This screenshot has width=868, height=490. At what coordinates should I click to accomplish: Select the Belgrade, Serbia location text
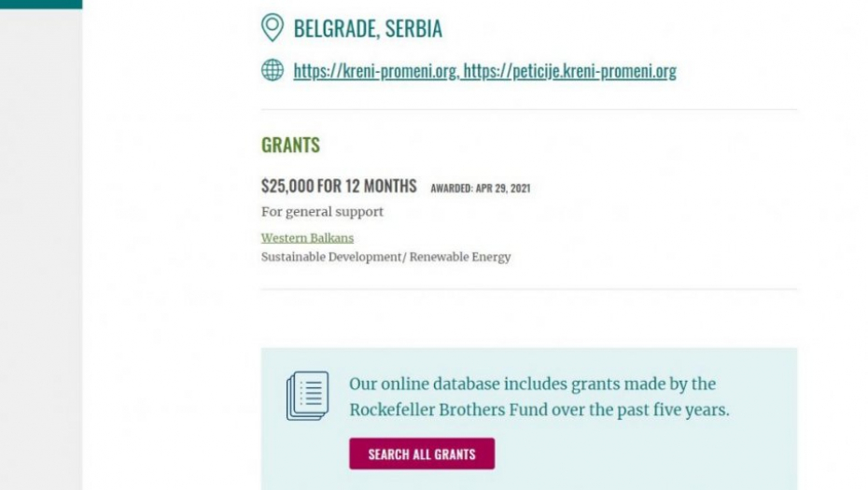[x=368, y=29]
